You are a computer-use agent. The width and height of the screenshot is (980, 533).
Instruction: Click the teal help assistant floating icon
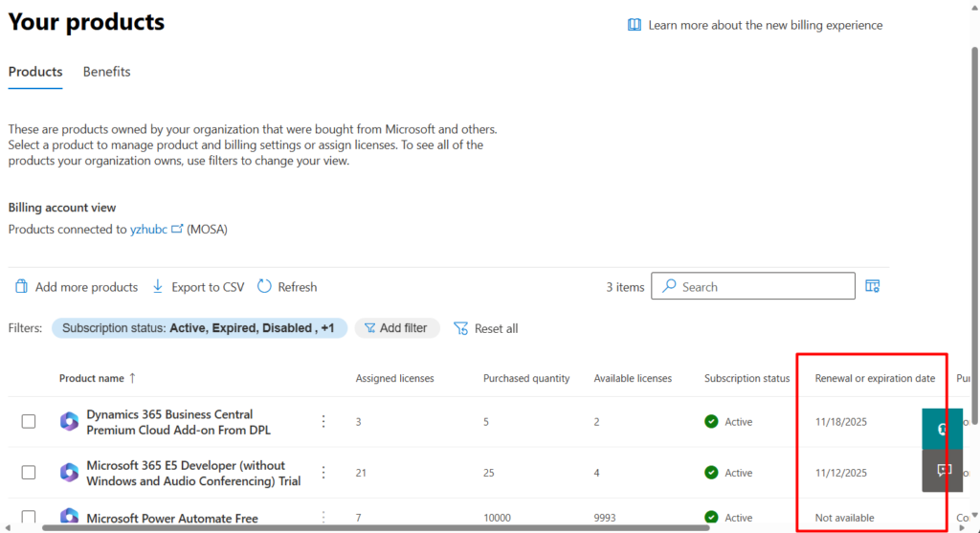click(942, 429)
